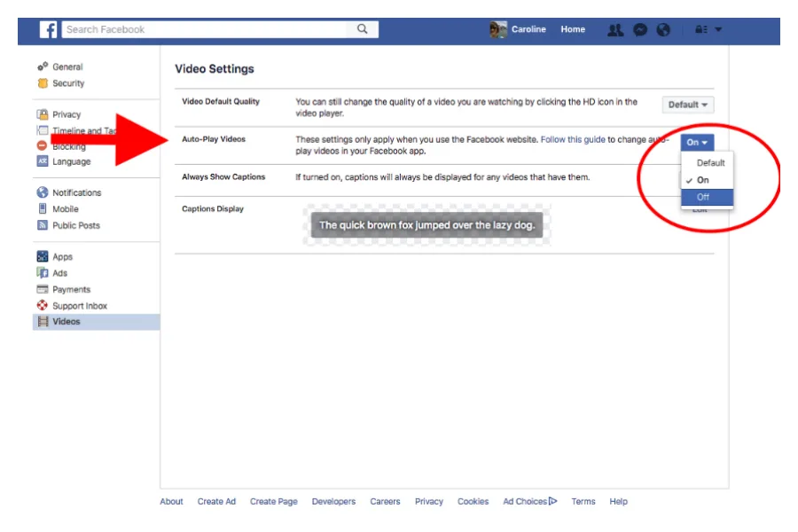Click the Search Facebook input field
The height and width of the screenshot is (532, 798).
tap(177, 28)
